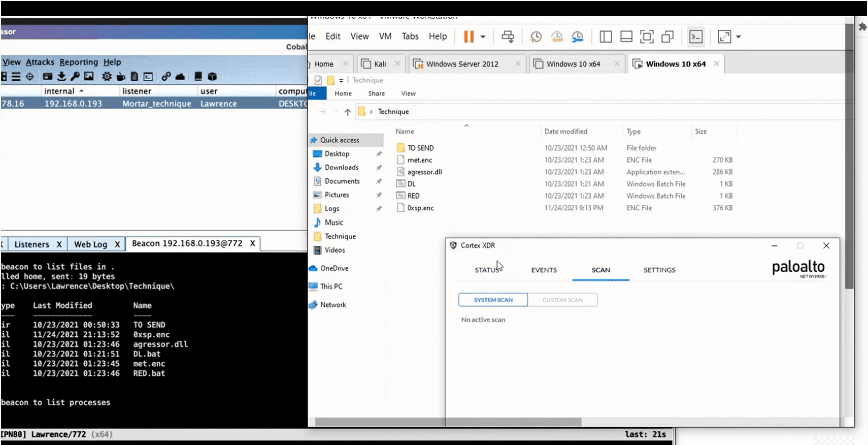Click the downloads arrow icon in Cobalt Strike
Screen dimensions: 868x445
(61, 77)
